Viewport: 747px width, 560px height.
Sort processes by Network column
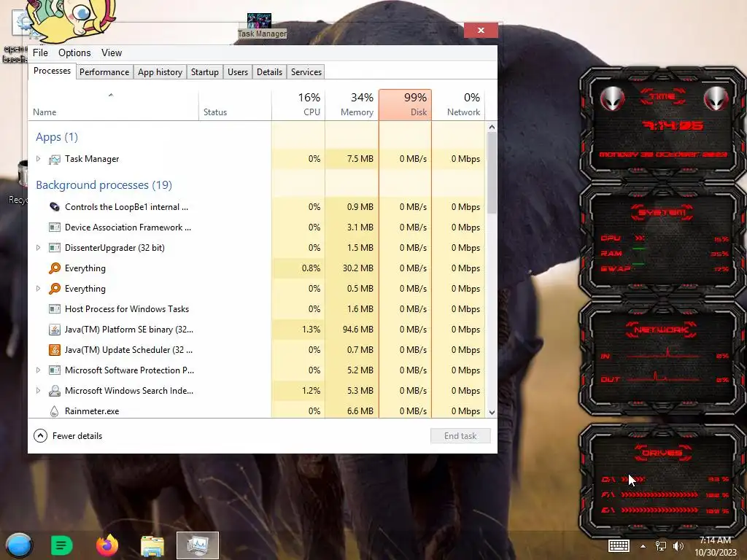(x=459, y=105)
